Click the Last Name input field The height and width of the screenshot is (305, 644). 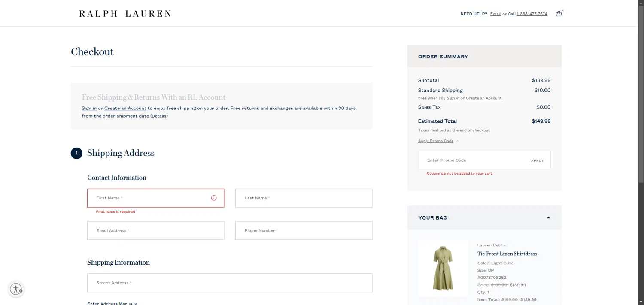[x=304, y=198]
